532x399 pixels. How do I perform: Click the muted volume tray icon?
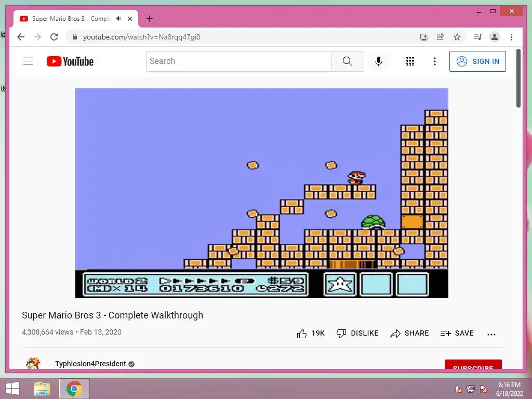point(458,389)
